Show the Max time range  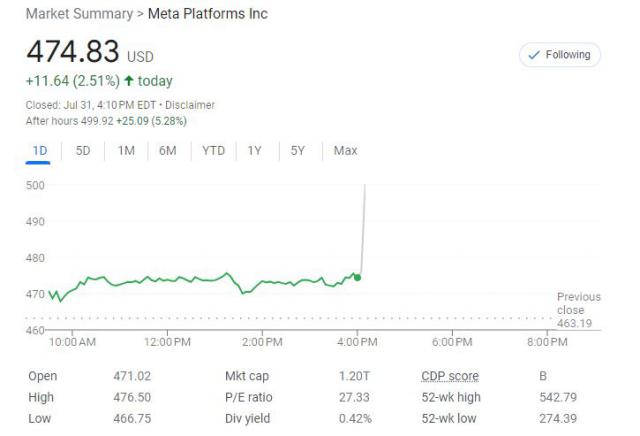345,151
